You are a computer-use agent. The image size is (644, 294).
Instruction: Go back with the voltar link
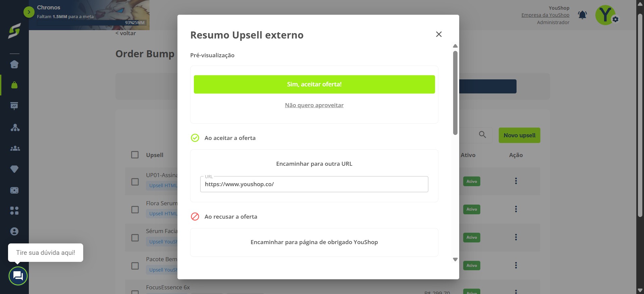pos(126,33)
